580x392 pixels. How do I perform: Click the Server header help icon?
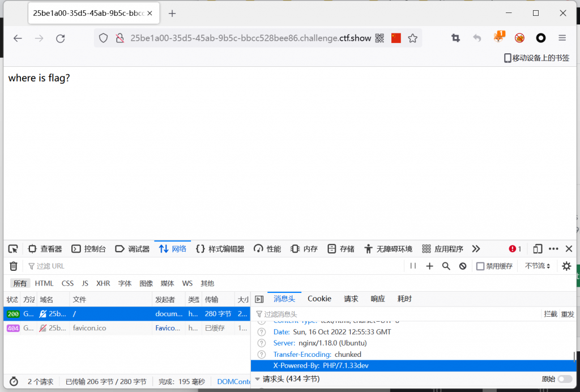point(262,343)
